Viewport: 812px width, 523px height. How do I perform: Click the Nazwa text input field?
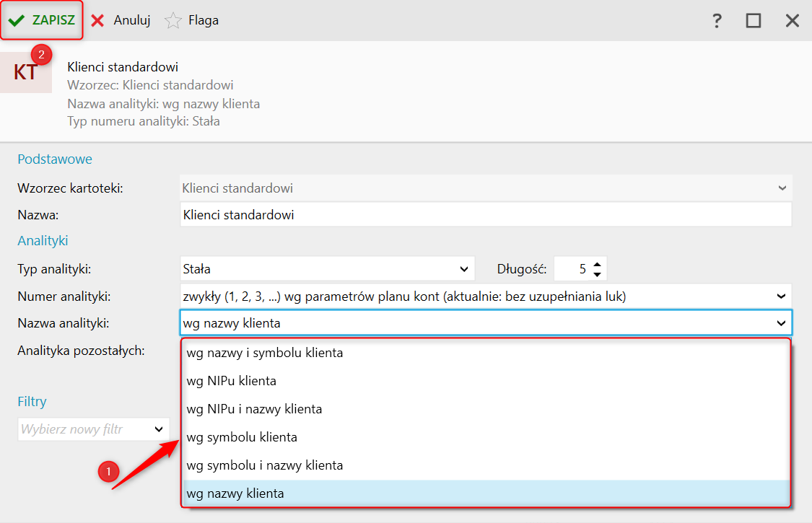coord(485,215)
